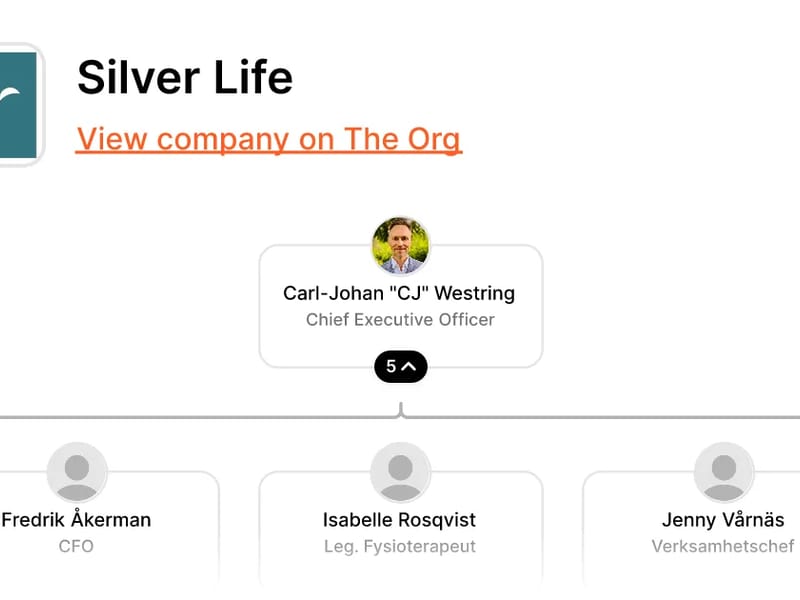This screenshot has width=800, height=600.
Task: Open Jenny Vårnäs's profile name
Action: [x=722, y=520]
